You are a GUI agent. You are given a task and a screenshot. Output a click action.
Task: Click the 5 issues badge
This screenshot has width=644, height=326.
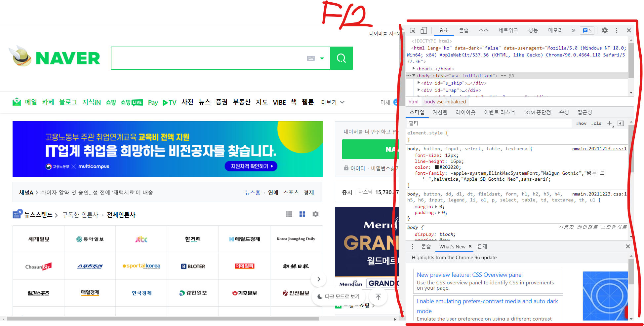pos(587,30)
